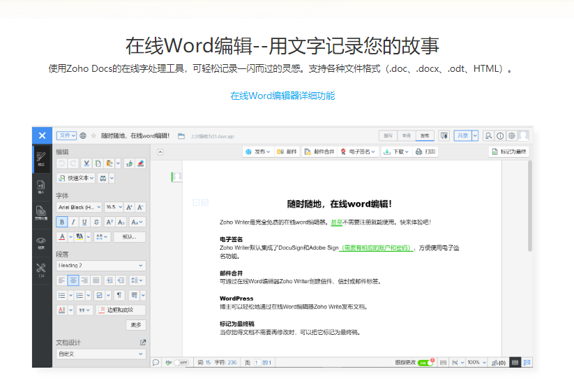Viewport: 574px width, 392px height.
Task: Click the globe icon beside the 文件 menu
Action: (83, 136)
